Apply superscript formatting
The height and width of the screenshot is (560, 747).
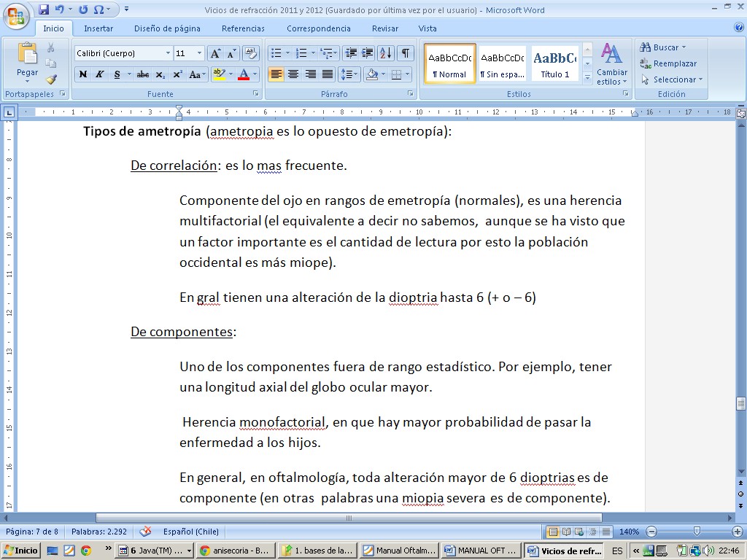[x=177, y=74]
